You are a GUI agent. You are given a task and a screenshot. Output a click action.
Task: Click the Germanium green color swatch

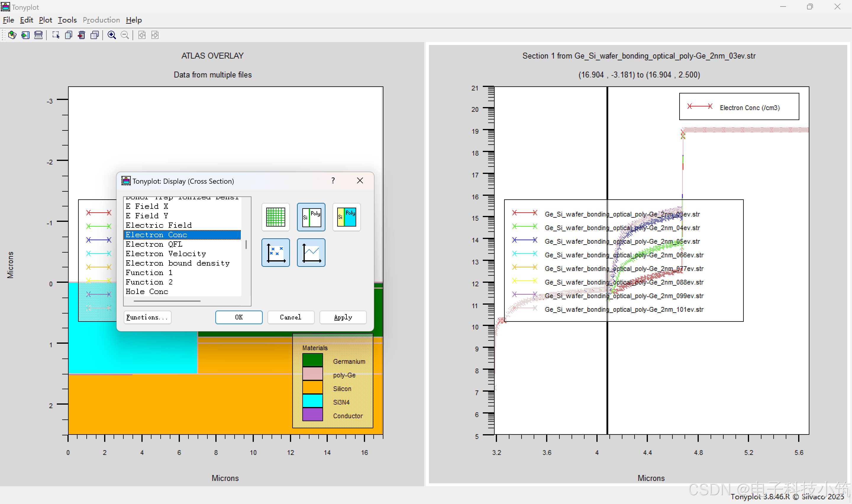[x=312, y=360]
